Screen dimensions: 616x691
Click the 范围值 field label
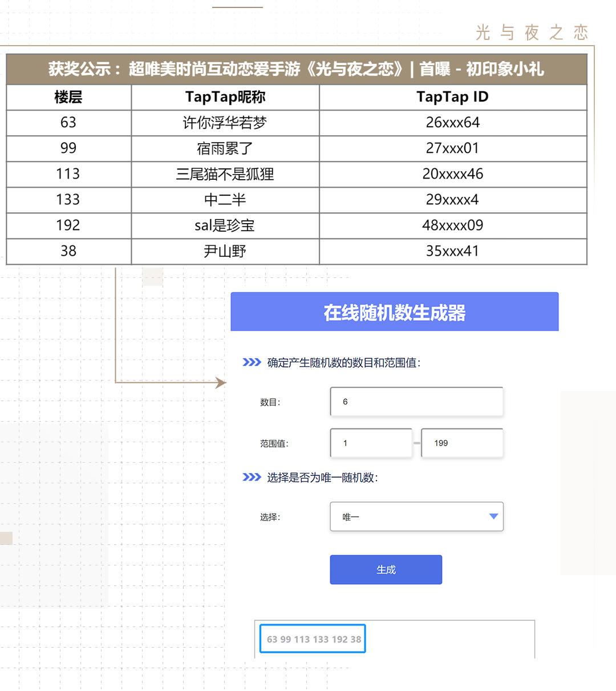tap(274, 443)
